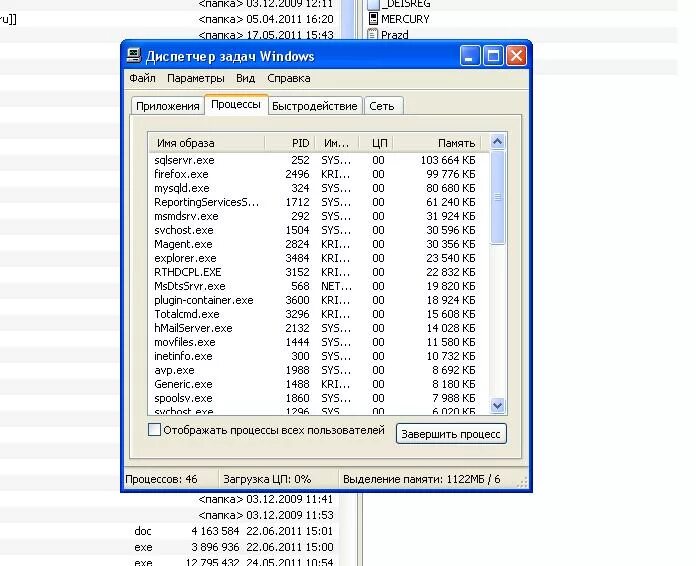696x566 pixels.
Task: Enable showing processes from all users
Action: (154, 430)
